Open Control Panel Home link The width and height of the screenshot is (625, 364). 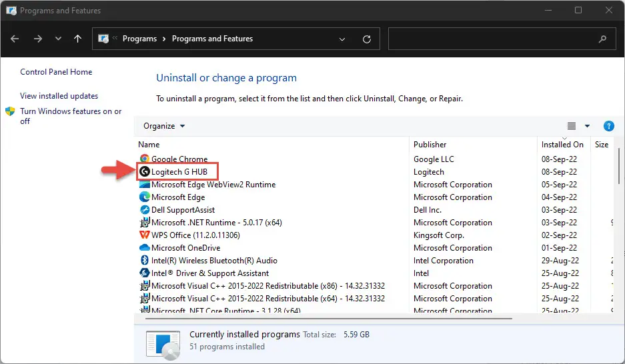click(56, 72)
